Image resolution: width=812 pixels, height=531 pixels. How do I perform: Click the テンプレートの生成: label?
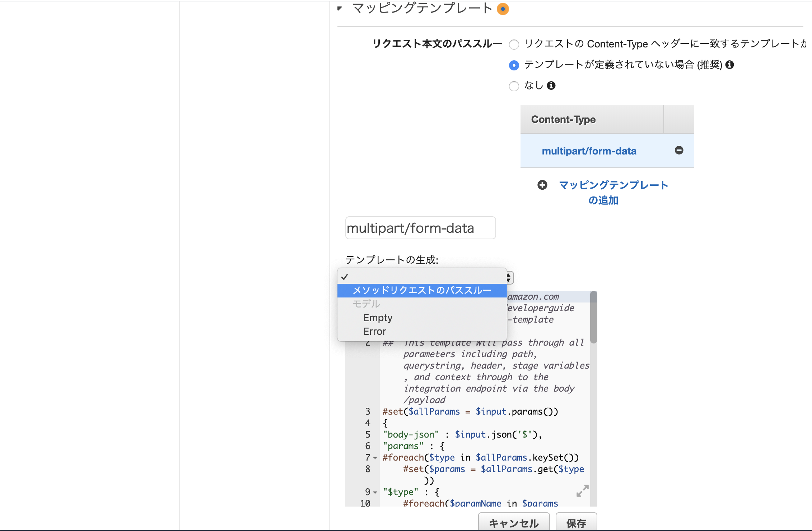[x=392, y=260]
